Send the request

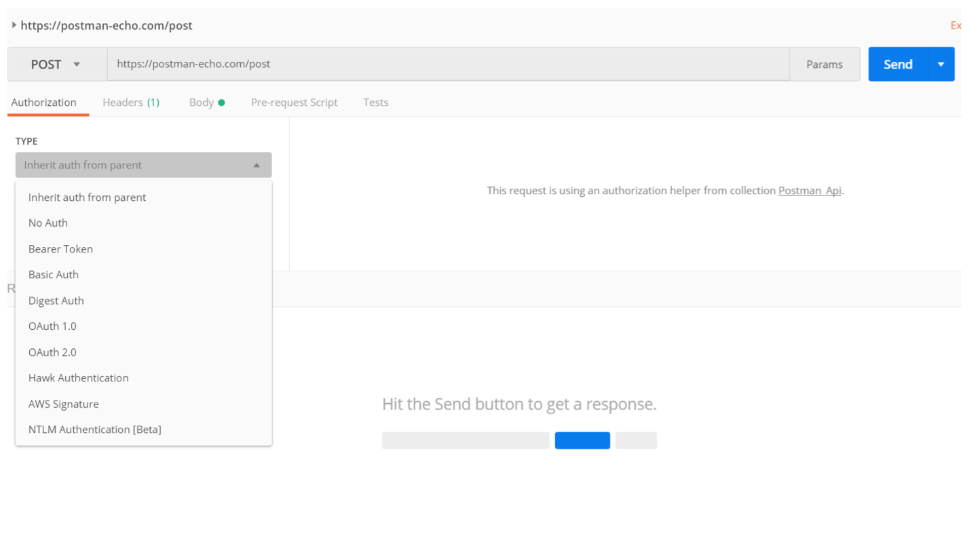pos(897,64)
